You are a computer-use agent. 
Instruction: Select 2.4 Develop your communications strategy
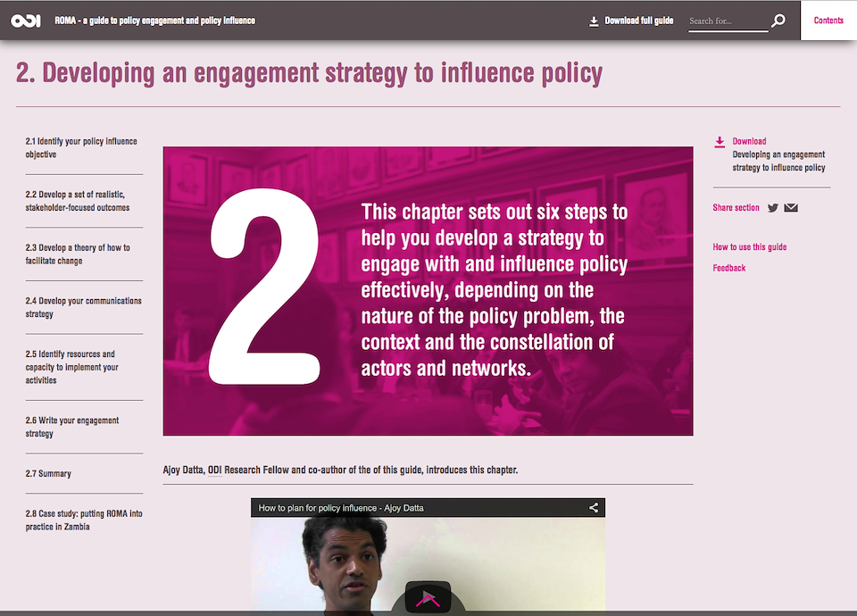84,307
